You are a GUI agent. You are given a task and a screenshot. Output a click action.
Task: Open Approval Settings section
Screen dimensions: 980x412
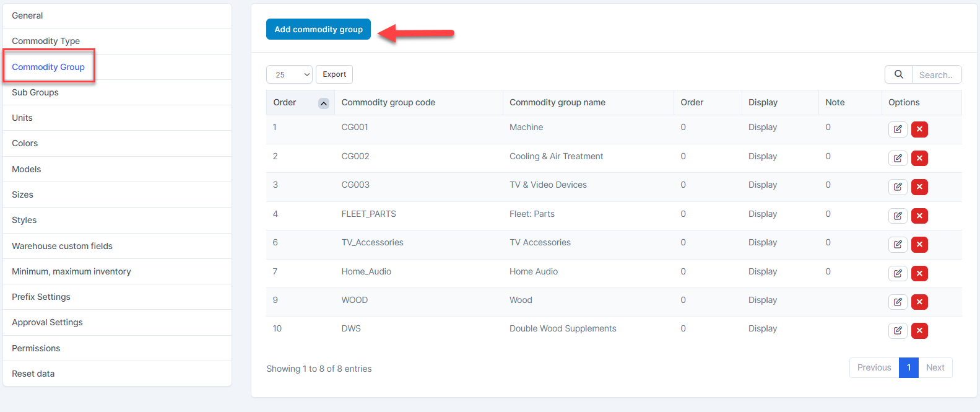click(x=118, y=322)
